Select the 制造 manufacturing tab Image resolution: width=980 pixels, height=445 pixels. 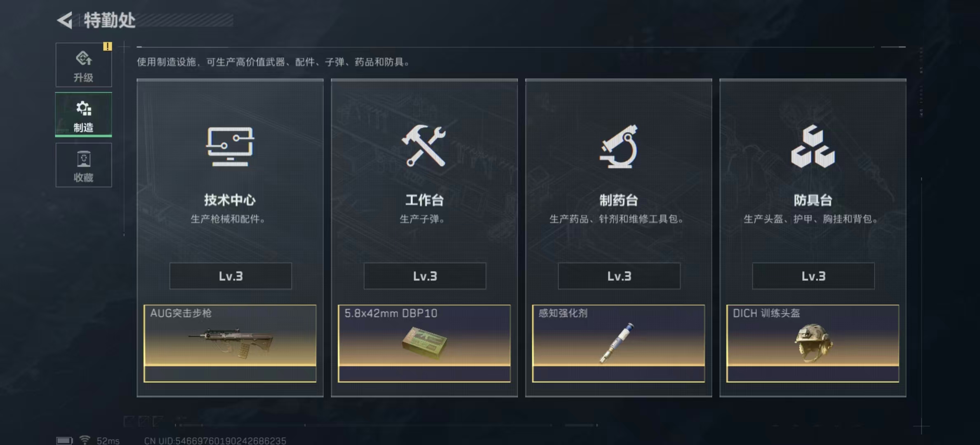(x=84, y=115)
